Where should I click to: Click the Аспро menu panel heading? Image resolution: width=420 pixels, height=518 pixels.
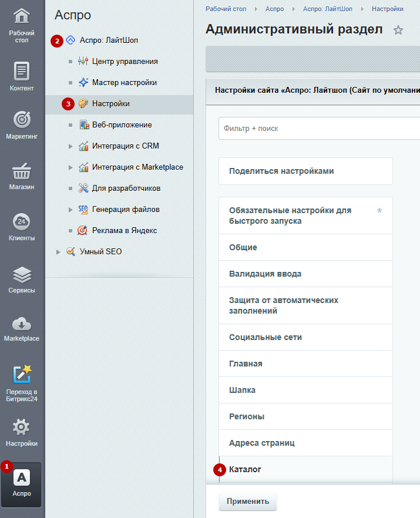point(73,15)
